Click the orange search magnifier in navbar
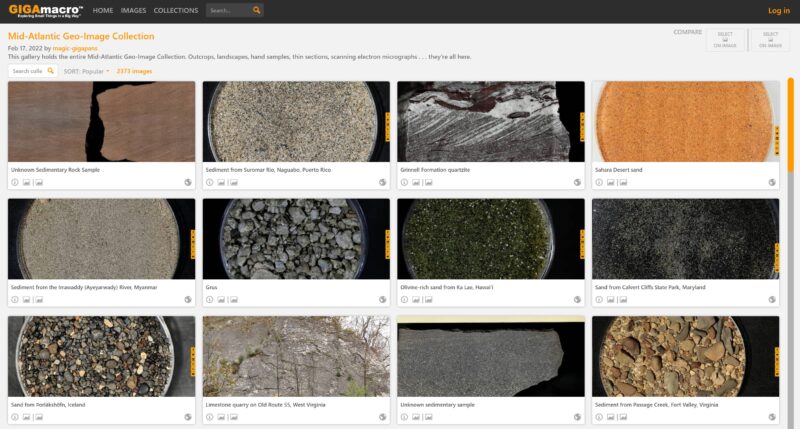The height and width of the screenshot is (429, 800). [x=257, y=11]
